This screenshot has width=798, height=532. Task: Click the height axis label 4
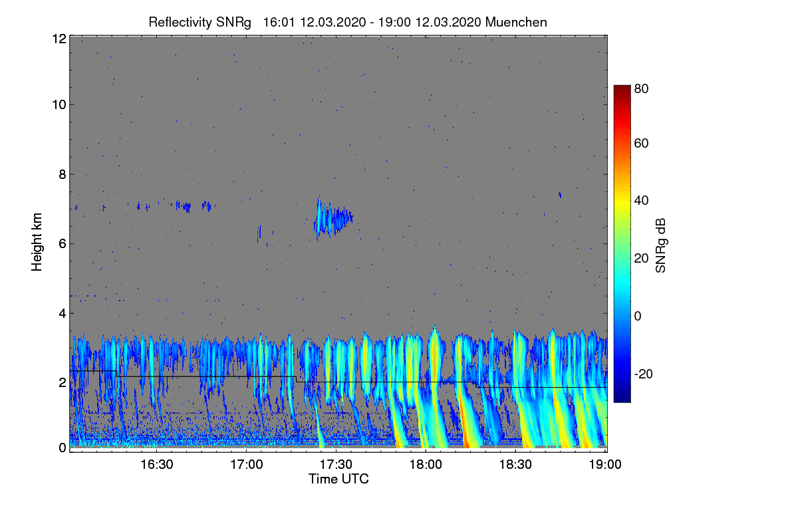coord(63,313)
